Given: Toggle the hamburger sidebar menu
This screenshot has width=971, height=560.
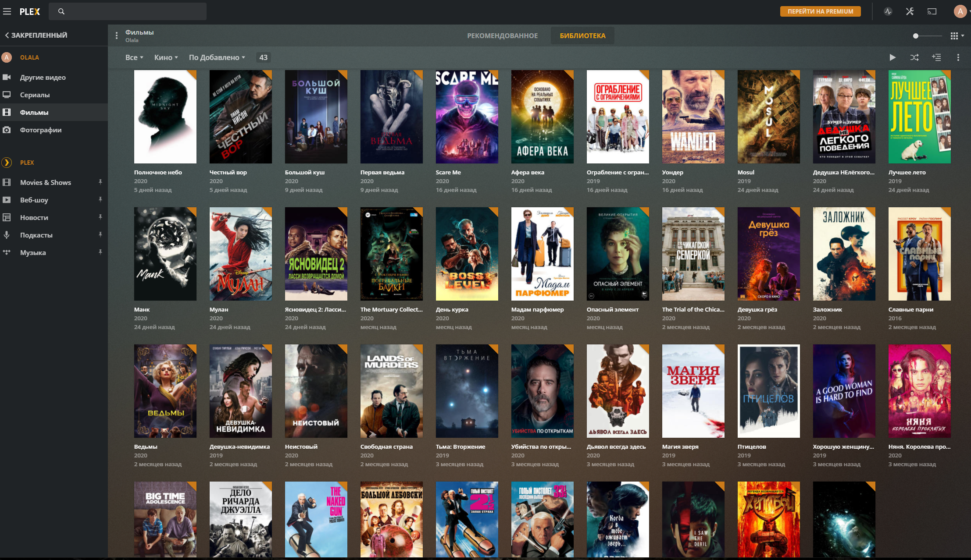Looking at the screenshot, I should [x=7, y=12].
